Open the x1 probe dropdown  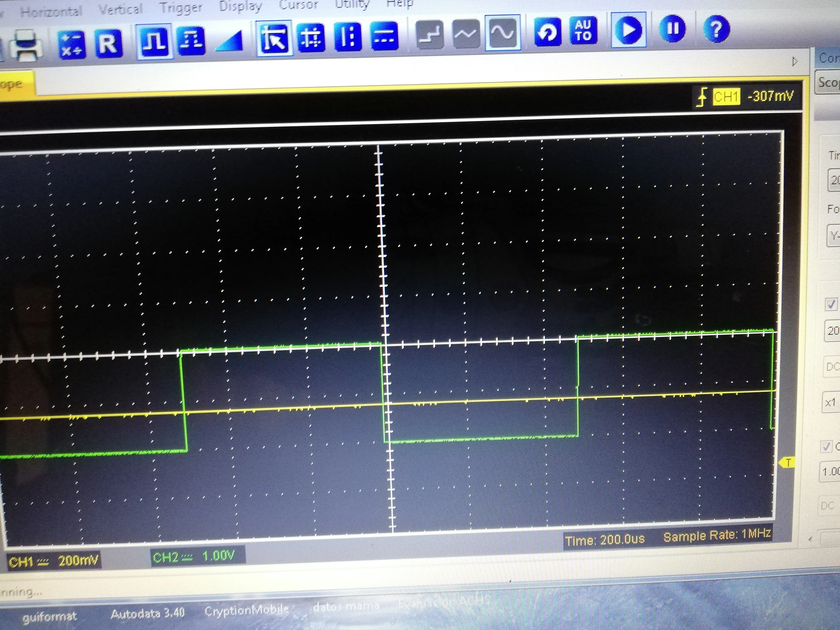coord(831,402)
